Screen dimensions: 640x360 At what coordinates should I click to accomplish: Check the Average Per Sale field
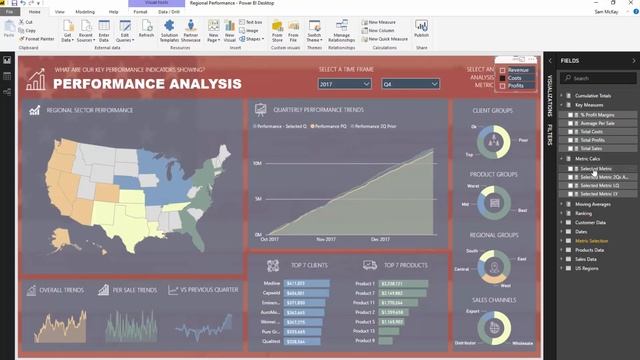tap(570, 123)
